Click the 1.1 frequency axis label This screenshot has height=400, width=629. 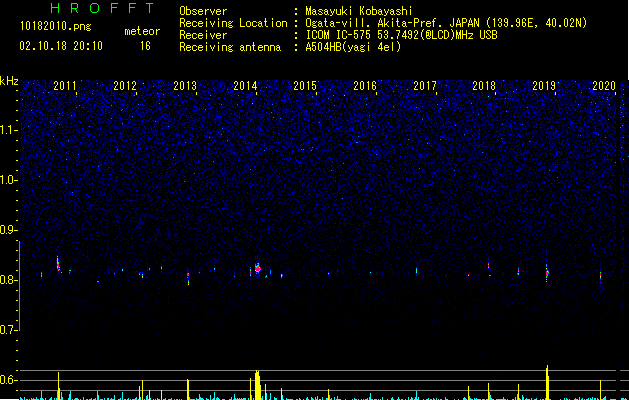8,130
